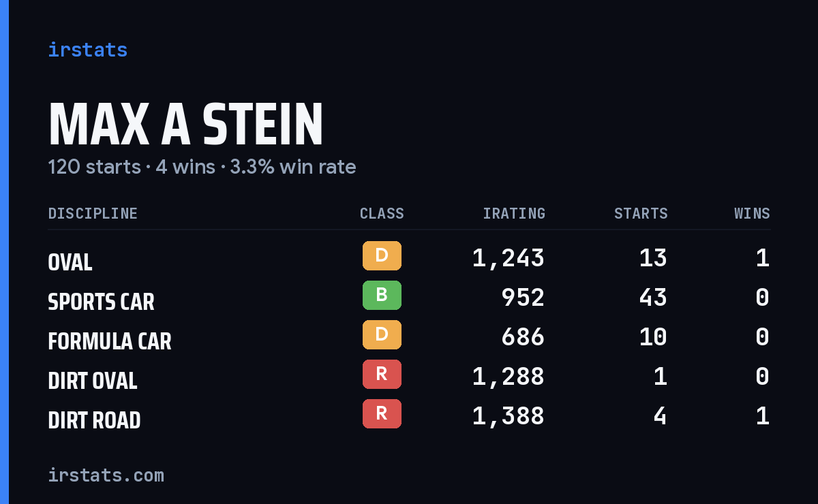This screenshot has width=818, height=504.
Task: Click the Discipline column header
Action: point(93,214)
